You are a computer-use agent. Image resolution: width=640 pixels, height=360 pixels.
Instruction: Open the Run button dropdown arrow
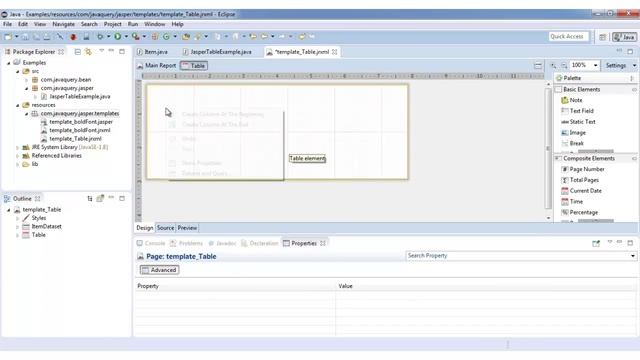pyautogui.click(x=126, y=37)
